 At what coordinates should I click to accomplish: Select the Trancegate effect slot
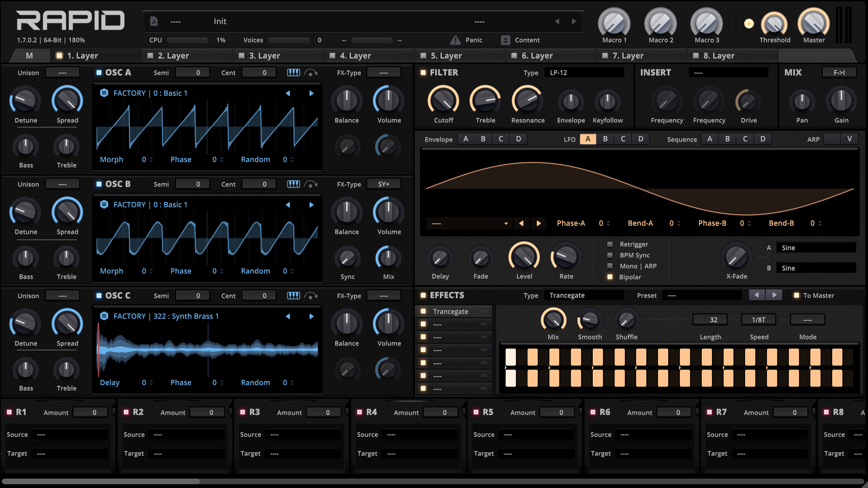pyautogui.click(x=454, y=311)
